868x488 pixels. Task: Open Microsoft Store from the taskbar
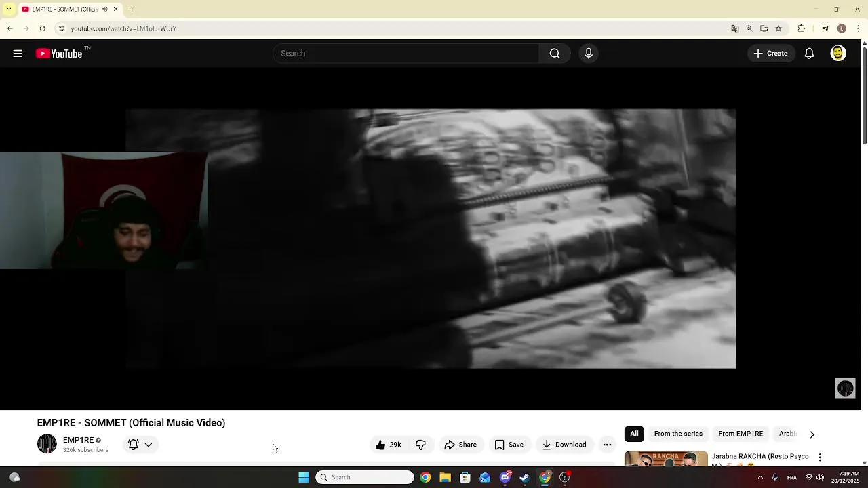pos(465,477)
